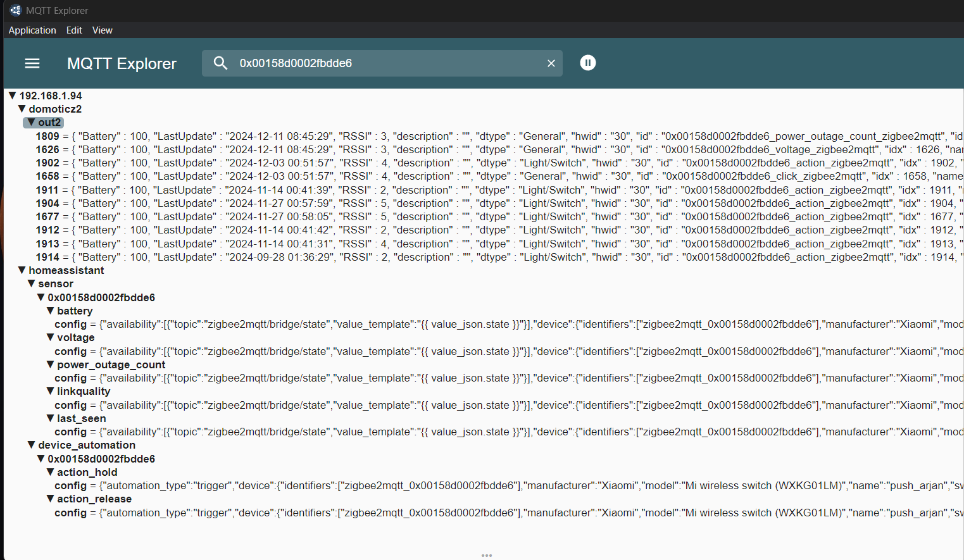This screenshot has height=560, width=964.
Task: Collapse the domoticz2 tree node
Action: (x=22, y=109)
